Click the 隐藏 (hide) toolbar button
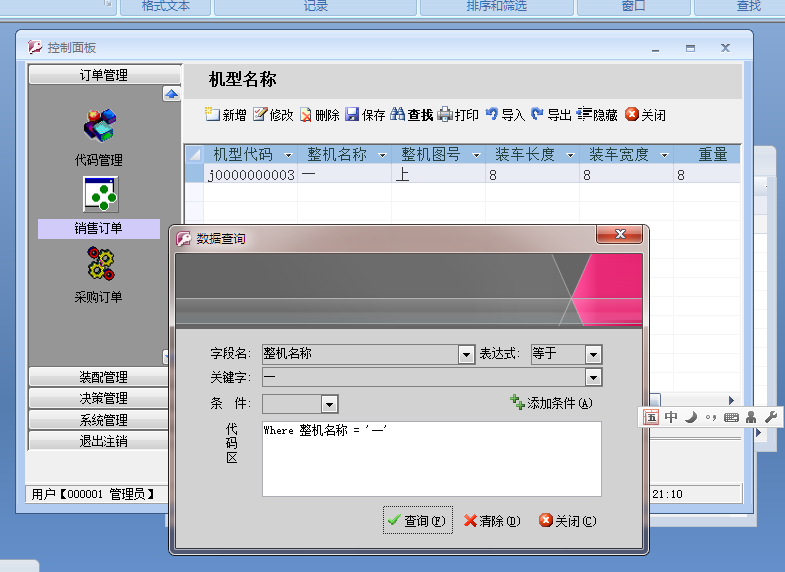Screen dimensions: 785x572 tap(597, 115)
